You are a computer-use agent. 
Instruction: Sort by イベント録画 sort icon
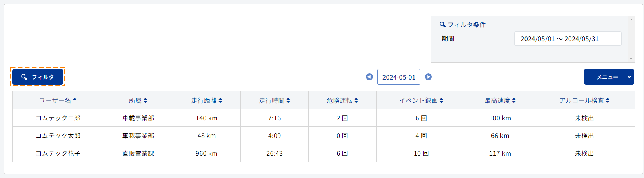click(x=441, y=100)
